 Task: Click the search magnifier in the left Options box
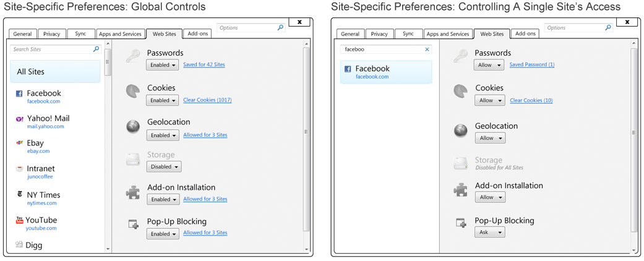point(280,28)
